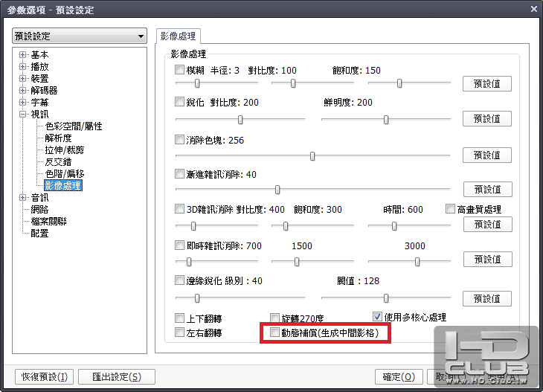This screenshot has height=392, width=543.
Task: Enable the 即時雜訊消除 checkbox
Action: click(x=179, y=245)
